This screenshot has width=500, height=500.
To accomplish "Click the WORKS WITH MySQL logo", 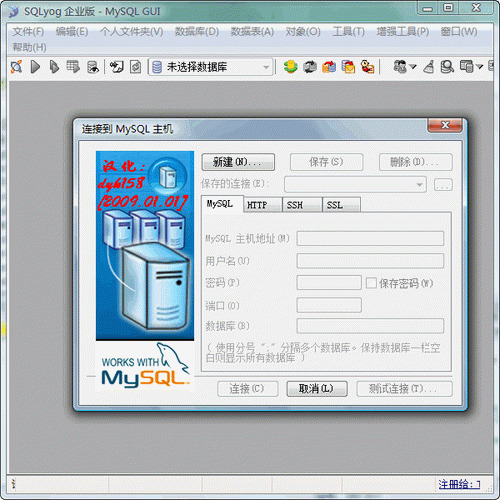I will pyautogui.click(x=145, y=366).
